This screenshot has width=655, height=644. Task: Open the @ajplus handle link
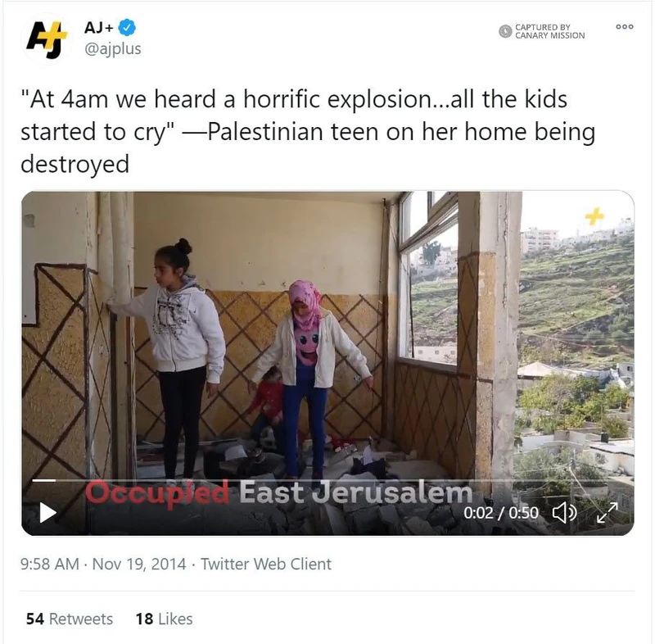pos(113,49)
